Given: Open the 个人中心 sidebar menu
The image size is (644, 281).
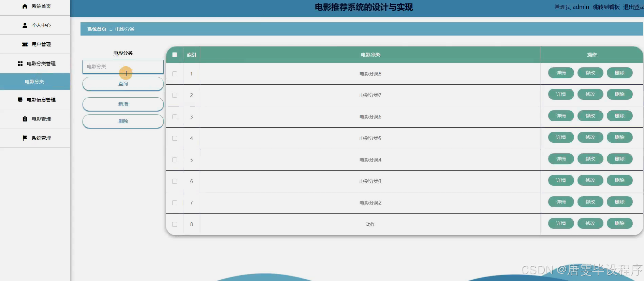Looking at the screenshot, I should pyautogui.click(x=35, y=25).
